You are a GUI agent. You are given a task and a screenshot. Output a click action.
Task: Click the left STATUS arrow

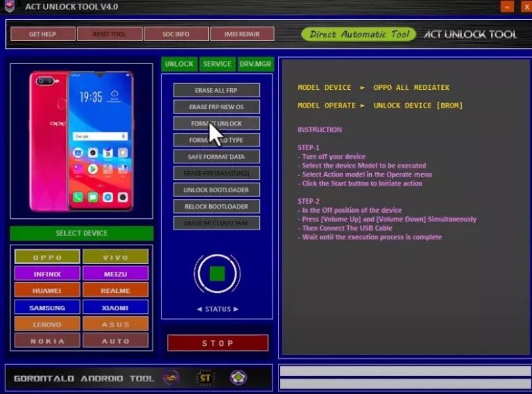coord(200,309)
